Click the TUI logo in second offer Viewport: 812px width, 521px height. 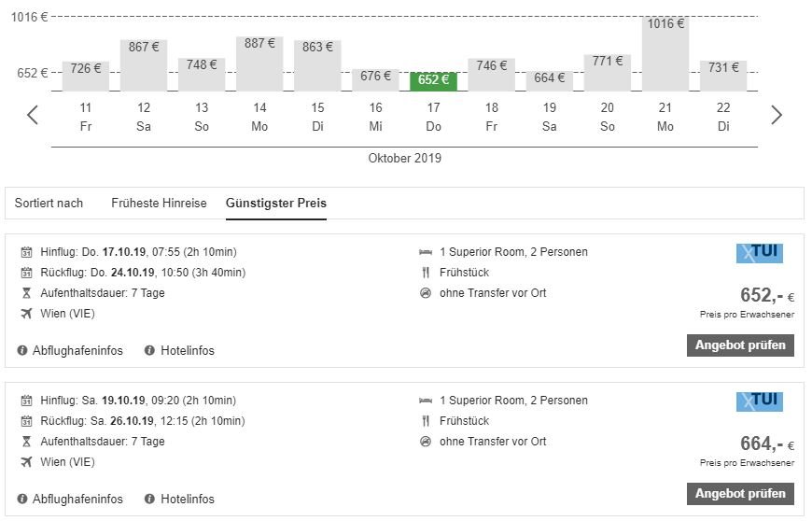click(x=759, y=401)
